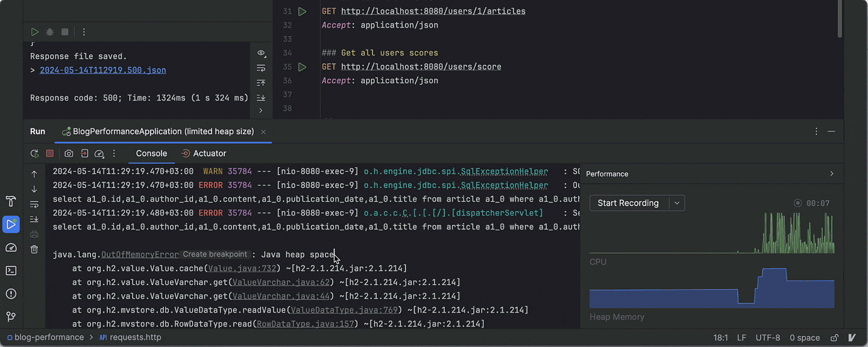Click the Start Recording button
This screenshot has height=347, width=868.
coord(628,203)
